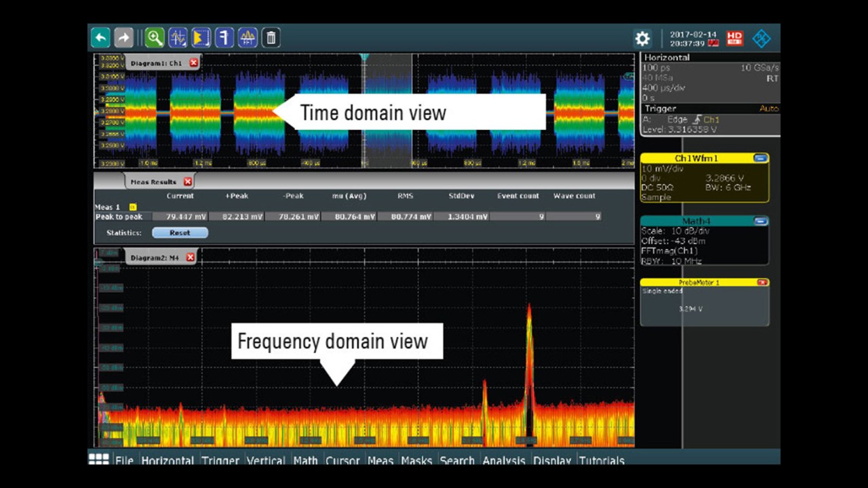Screen dimensions: 868x488
Task: Click the Redo arrow in toolbar
Action: coord(123,37)
